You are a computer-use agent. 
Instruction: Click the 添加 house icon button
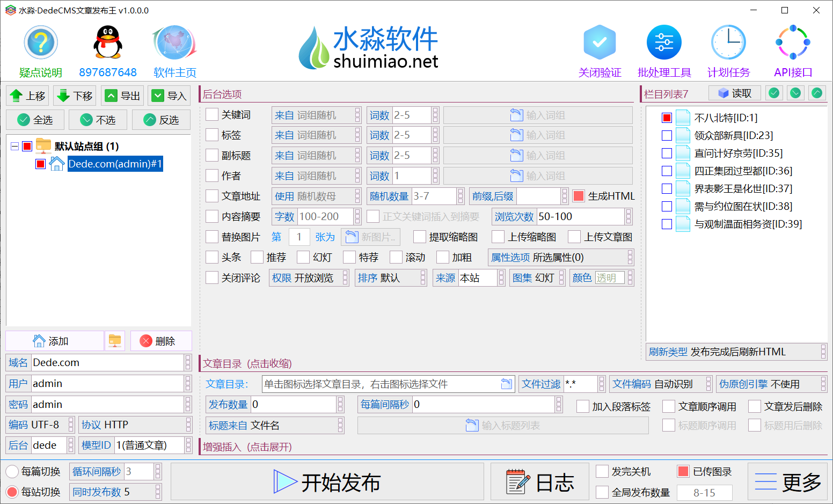tap(54, 341)
